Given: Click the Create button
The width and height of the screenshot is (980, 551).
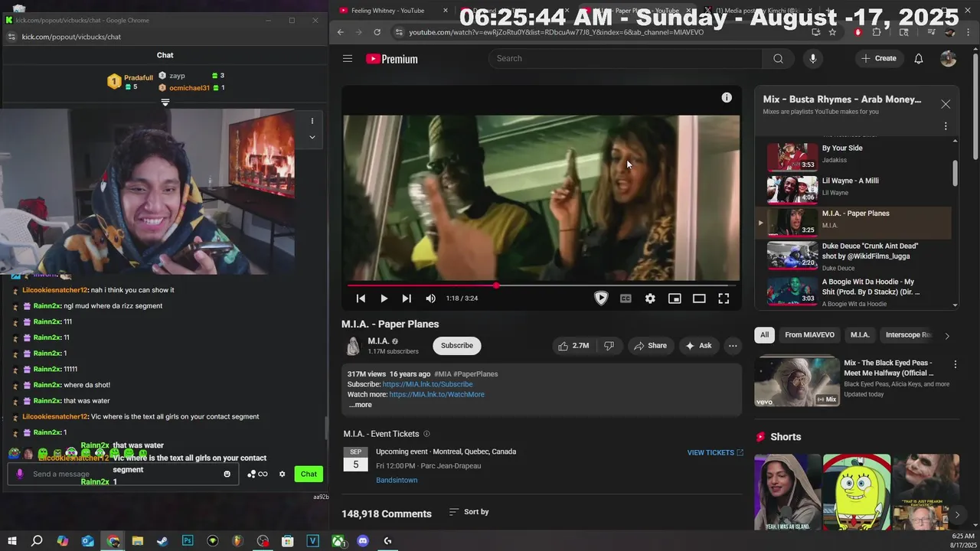Looking at the screenshot, I should (878, 59).
